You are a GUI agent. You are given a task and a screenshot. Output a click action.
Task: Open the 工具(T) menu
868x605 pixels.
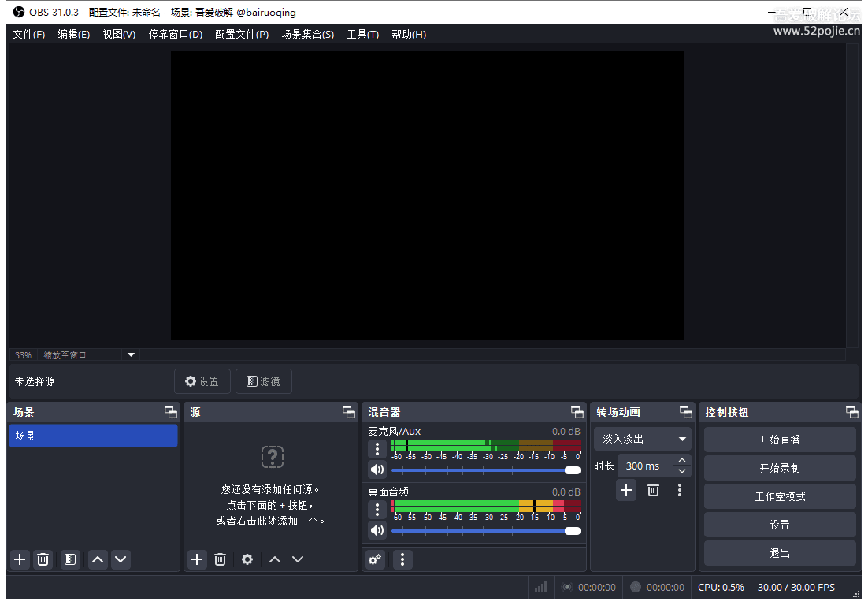pyautogui.click(x=362, y=35)
